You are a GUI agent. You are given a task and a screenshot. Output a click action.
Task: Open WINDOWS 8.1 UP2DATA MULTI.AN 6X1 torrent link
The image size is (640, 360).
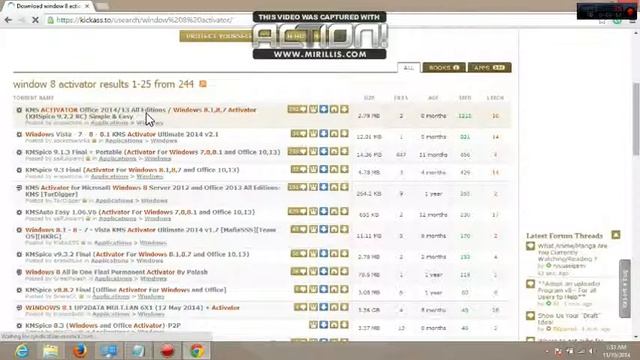point(132,308)
